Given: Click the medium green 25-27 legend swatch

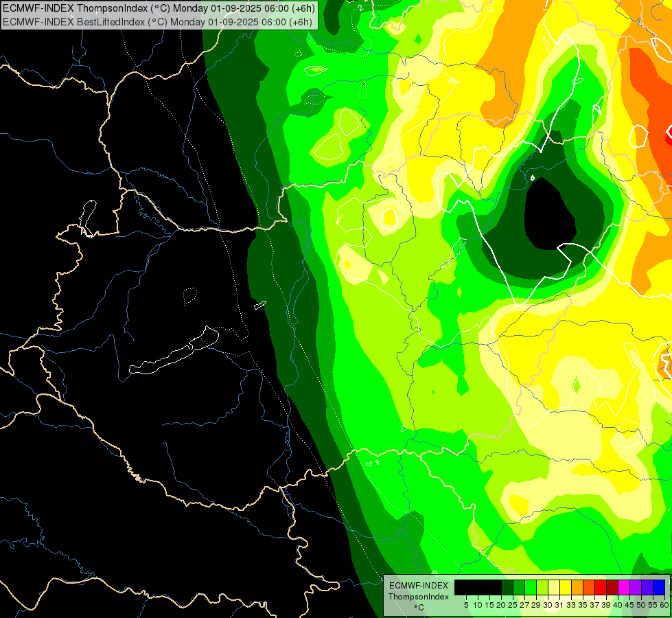Looking at the screenshot, I should tap(519, 587).
